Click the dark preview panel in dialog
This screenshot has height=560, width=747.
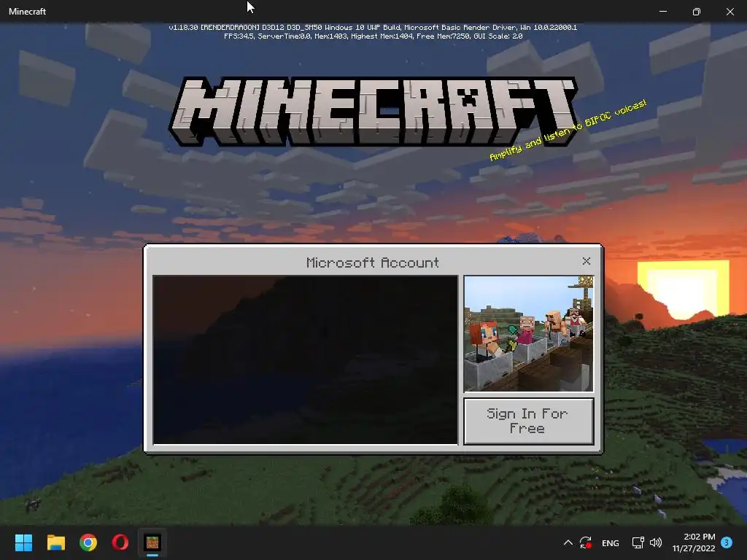click(305, 359)
